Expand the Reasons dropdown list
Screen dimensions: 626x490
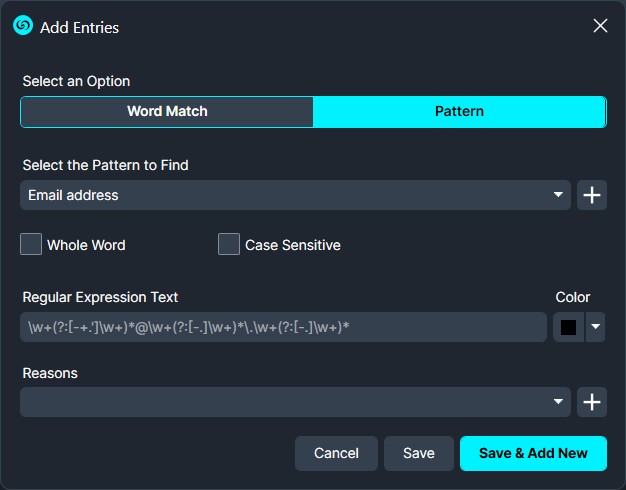click(x=290, y=402)
